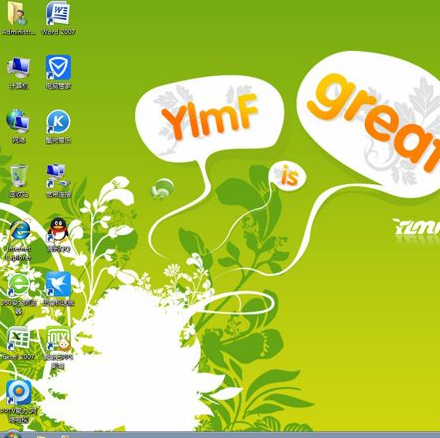Select the Network globe icon
The image size is (440, 438).
pos(18,121)
